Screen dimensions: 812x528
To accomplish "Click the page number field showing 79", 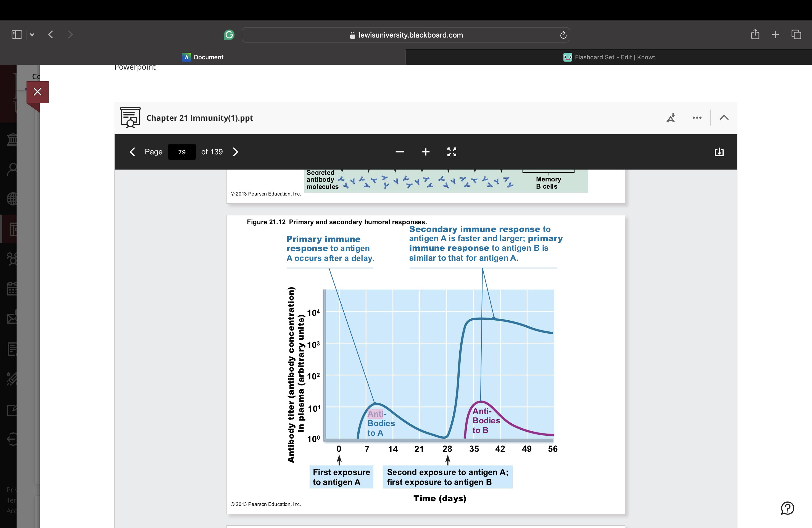I will (182, 152).
